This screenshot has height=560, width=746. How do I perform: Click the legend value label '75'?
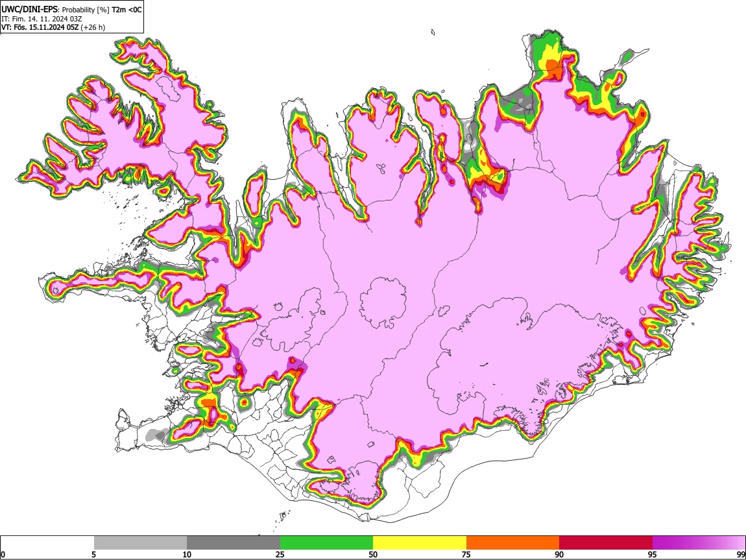[x=466, y=554]
